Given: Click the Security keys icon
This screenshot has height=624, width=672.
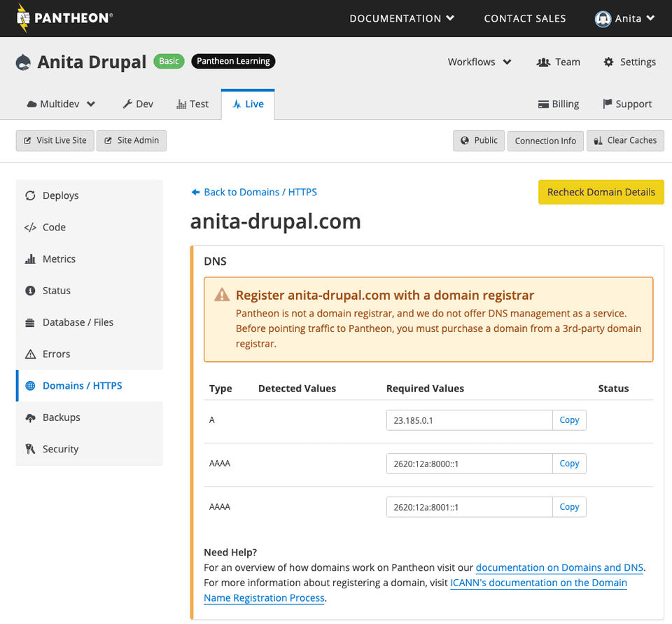Looking at the screenshot, I should pyautogui.click(x=30, y=449).
